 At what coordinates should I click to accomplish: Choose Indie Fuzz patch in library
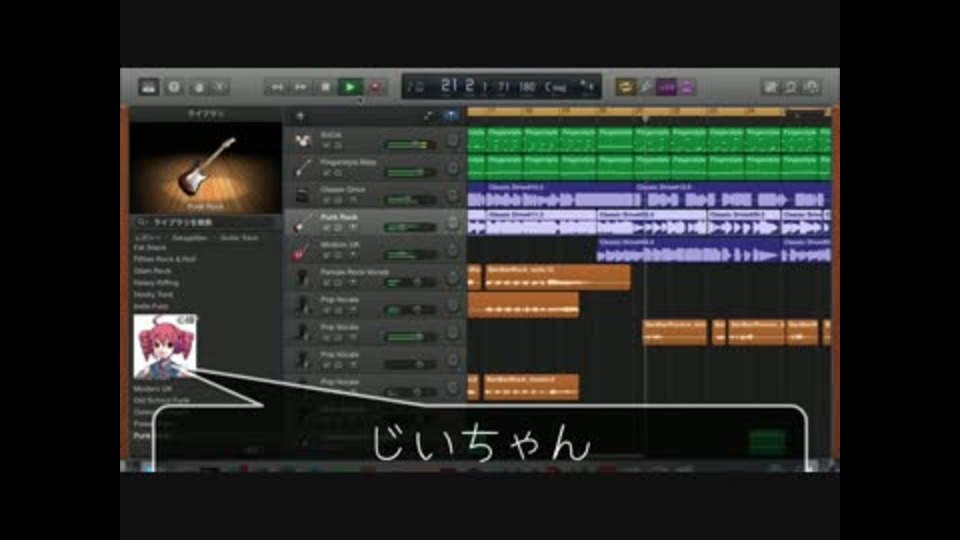click(x=151, y=306)
